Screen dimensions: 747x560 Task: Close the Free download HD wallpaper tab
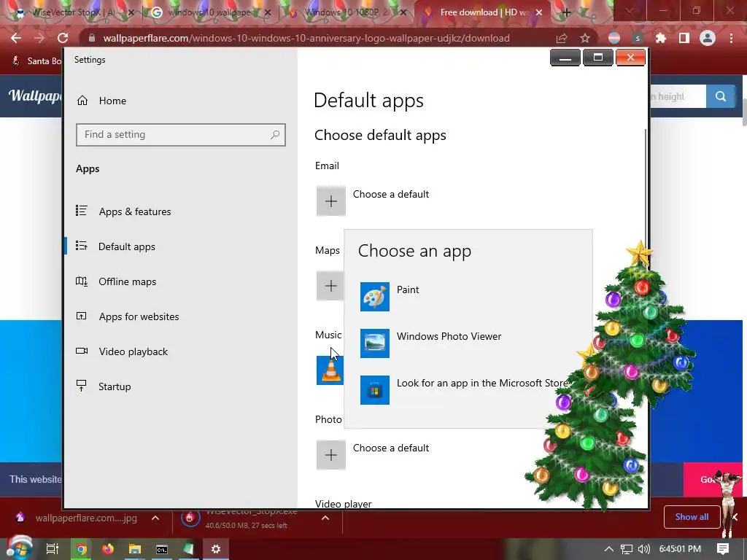[x=539, y=12]
